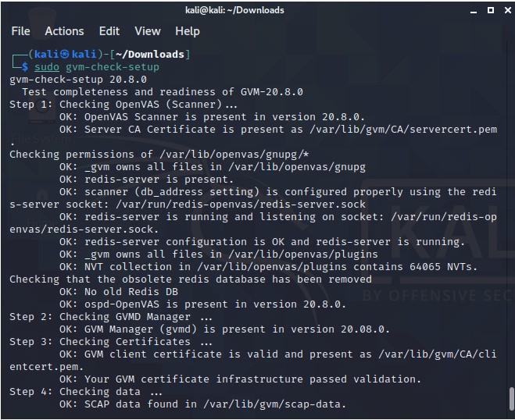515x420 pixels.
Task: Click the terminal scrollbar thumb
Action: [x=511, y=399]
